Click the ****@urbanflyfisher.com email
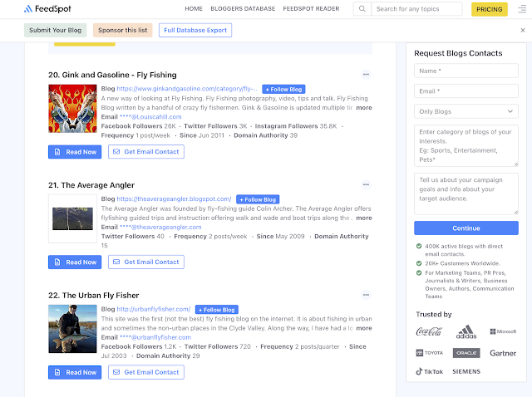Image resolution: width=532 pixels, height=397 pixels. [x=155, y=337]
